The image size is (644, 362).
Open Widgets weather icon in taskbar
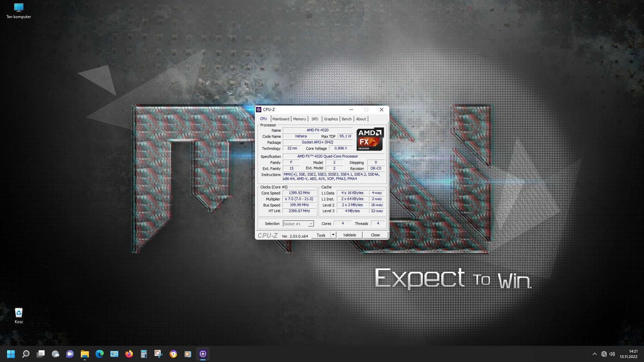(x=55, y=354)
